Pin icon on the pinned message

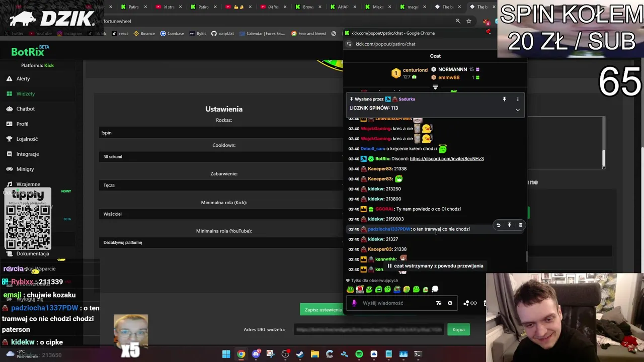504,99
